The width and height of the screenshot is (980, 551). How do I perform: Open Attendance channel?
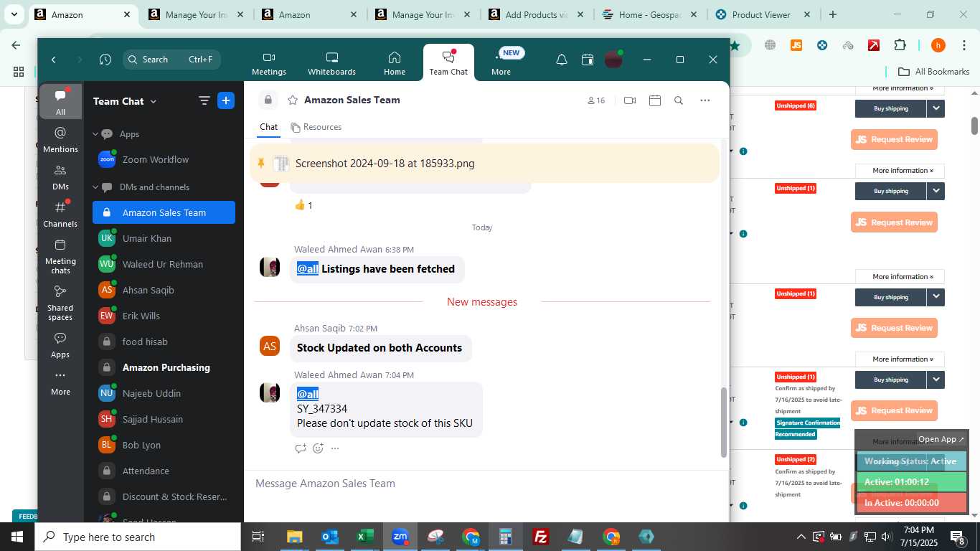164,471
